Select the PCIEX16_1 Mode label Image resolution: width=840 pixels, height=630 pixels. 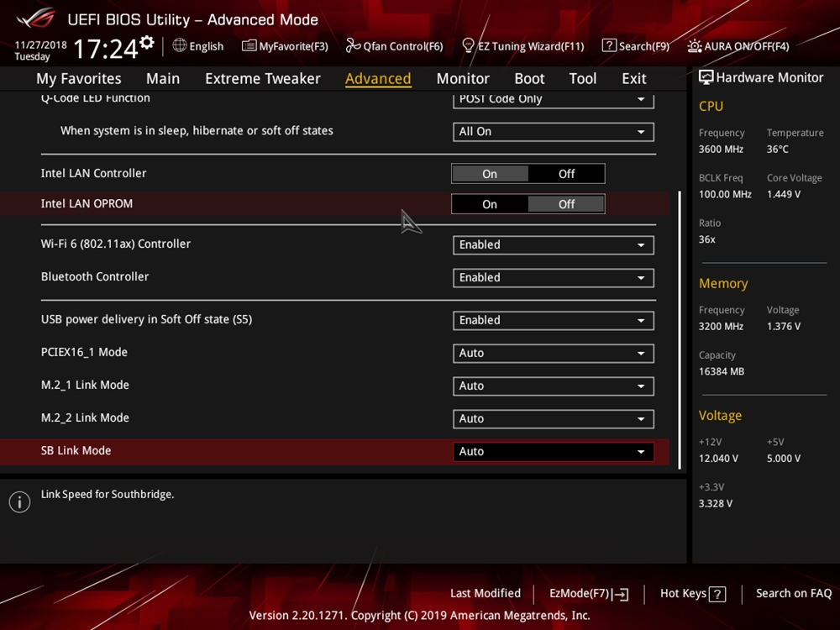[84, 353]
